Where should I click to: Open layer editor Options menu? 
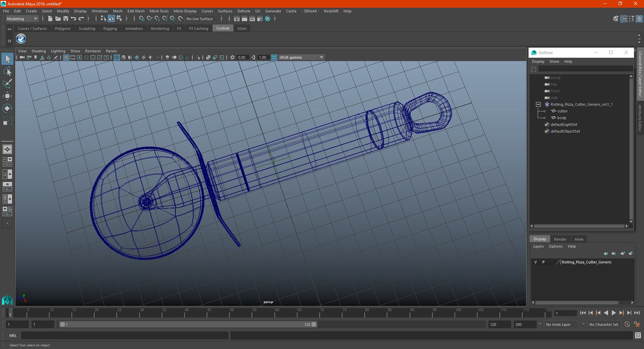tap(555, 246)
